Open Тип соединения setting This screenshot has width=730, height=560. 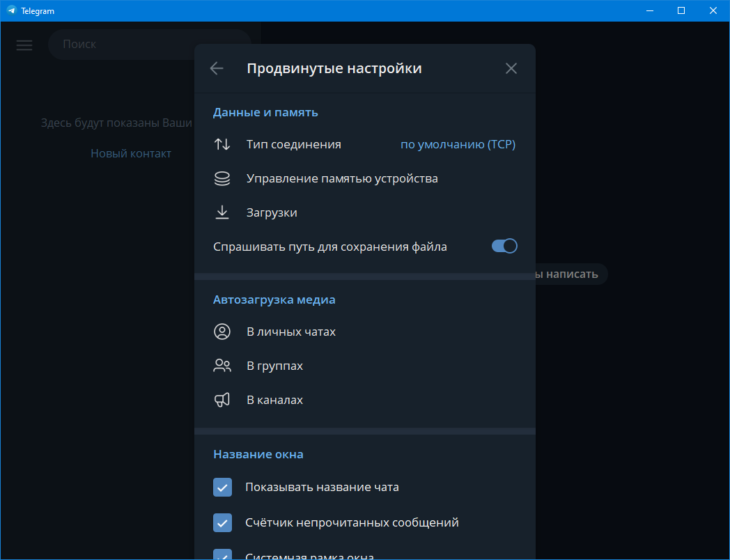click(364, 144)
